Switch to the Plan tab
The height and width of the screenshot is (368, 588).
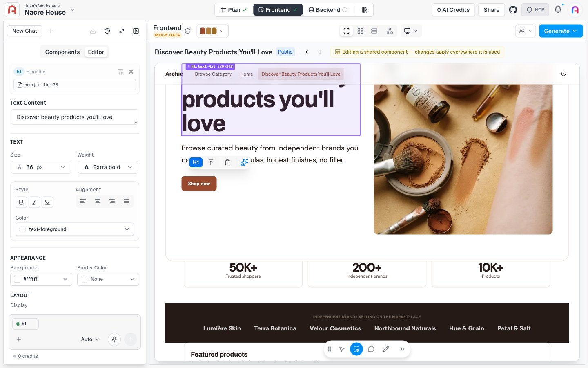[x=234, y=10]
